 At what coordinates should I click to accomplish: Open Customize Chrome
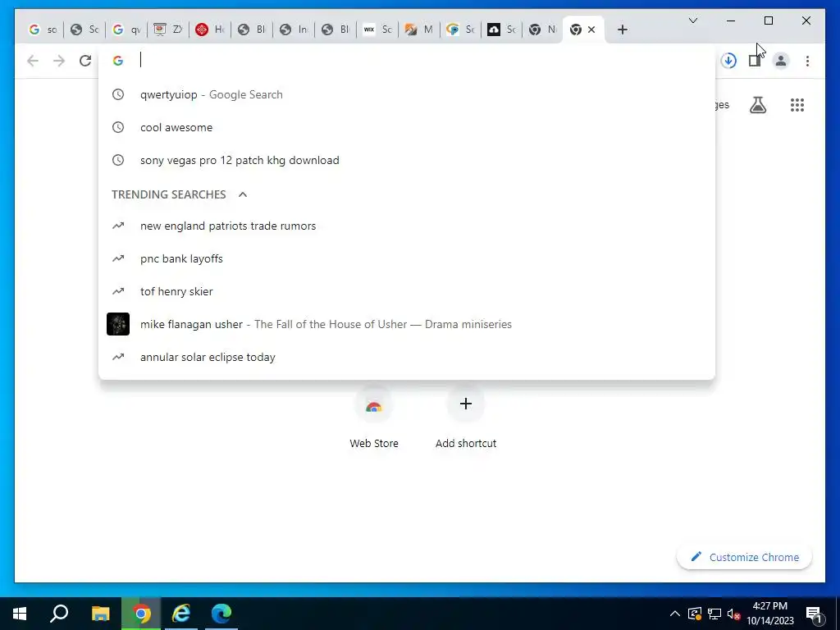click(745, 557)
